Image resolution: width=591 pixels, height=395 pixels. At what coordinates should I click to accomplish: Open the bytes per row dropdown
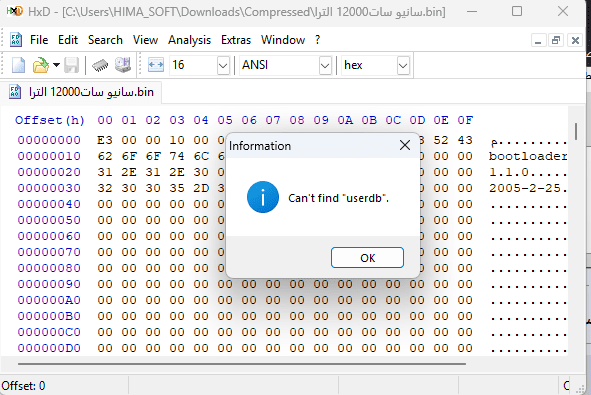point(223,66)
